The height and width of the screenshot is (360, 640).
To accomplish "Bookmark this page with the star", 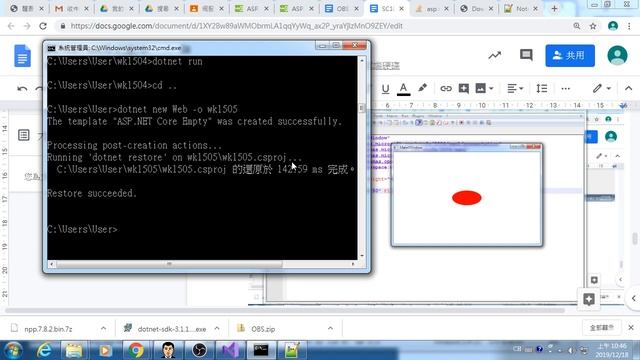I will (x=593, y=26).
